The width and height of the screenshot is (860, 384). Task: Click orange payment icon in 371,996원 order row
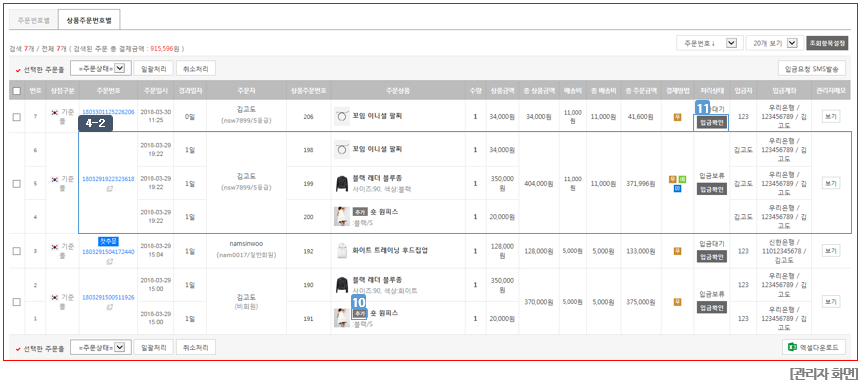click(x=672, y=179)
